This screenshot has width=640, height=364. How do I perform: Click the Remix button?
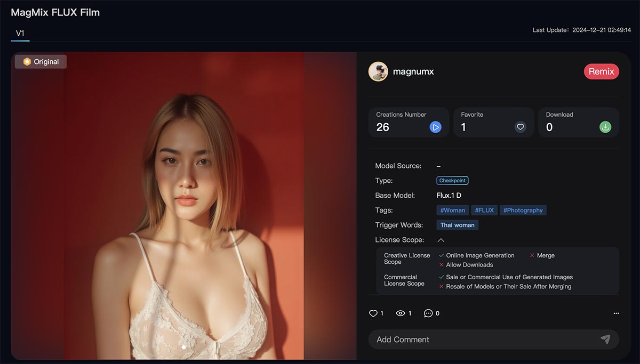click(x=601, y=71)
